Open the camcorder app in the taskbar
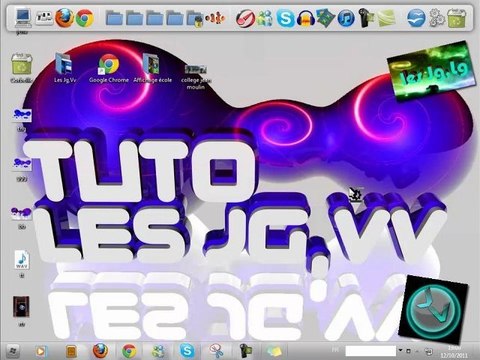 [x=246, y=351]
